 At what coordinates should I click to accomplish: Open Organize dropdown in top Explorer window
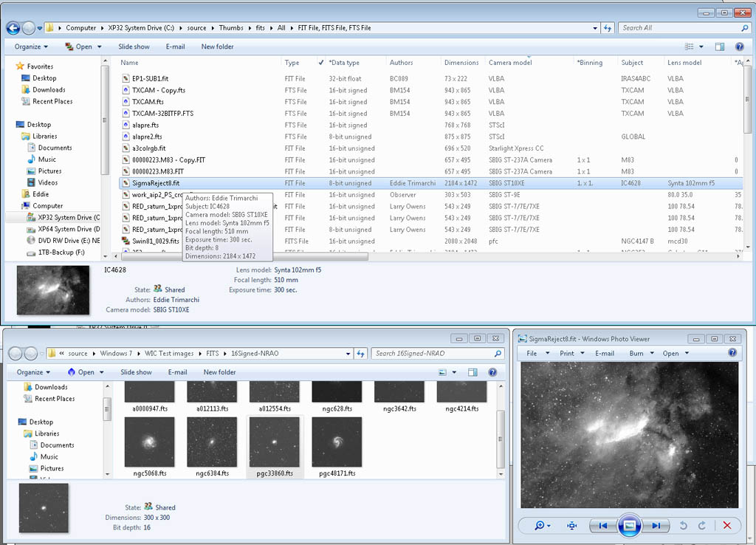32,47
